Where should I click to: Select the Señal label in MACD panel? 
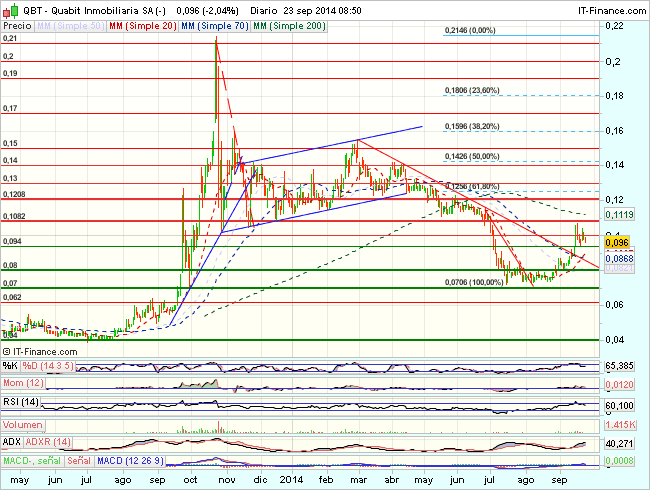pos(79,461)
